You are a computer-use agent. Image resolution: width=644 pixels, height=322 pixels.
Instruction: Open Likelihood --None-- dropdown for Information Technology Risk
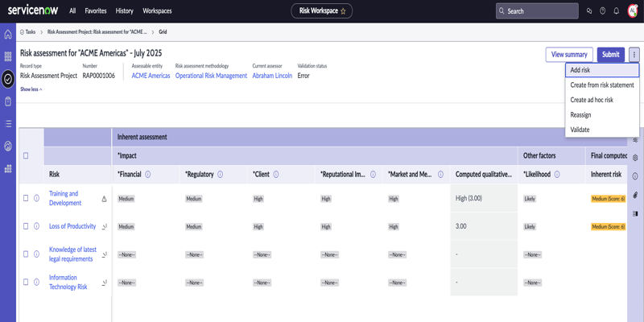pyautogui.click(x=532, y=283)
